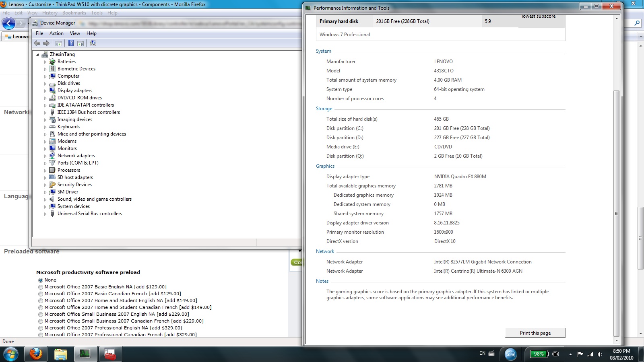The image size is (644, 362).
Task: Select SM Driver in device tree
Action: point(68,192)
